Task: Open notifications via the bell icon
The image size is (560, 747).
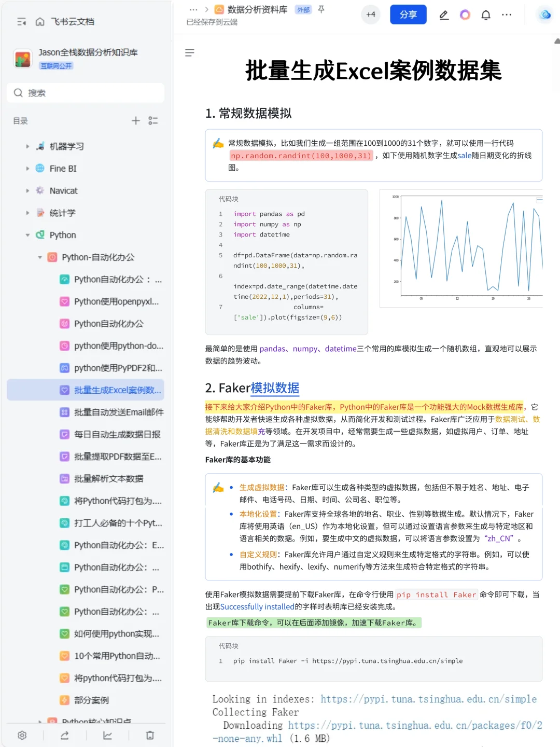Action: (485, 15)
